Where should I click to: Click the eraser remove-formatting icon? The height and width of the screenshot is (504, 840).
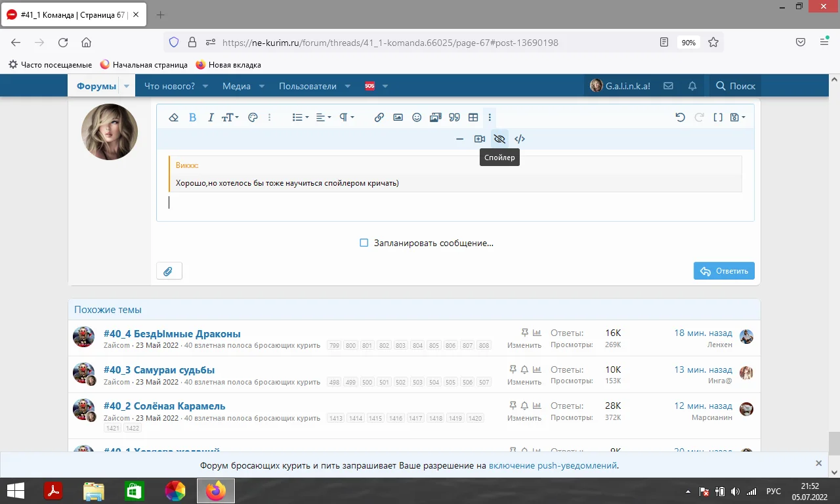click(174, 117)
